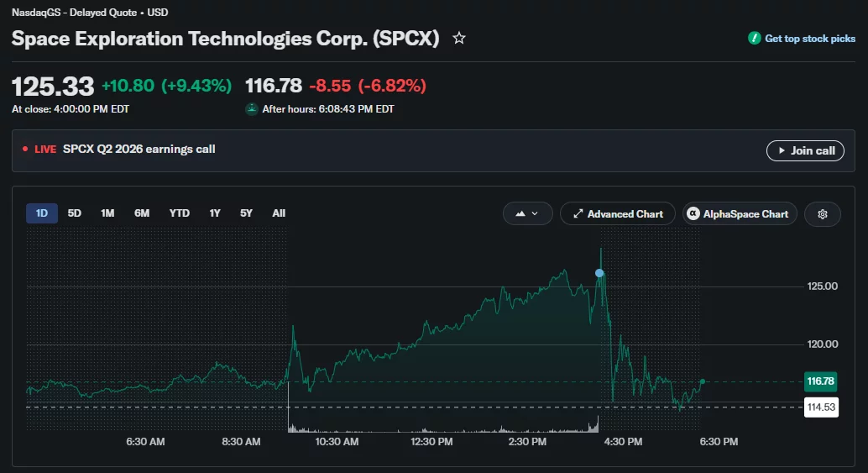Open the Advanced Chart
This screenshot has height=473, width=868.
pos(618,213)
